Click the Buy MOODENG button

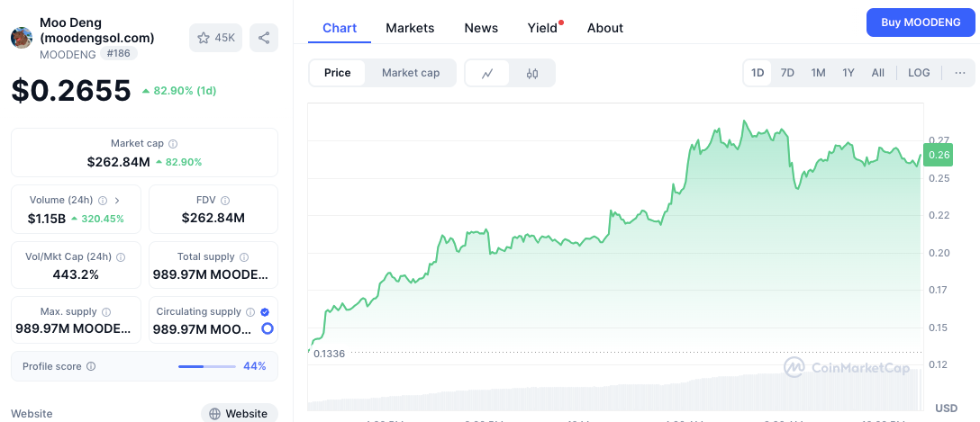(920, 22)
